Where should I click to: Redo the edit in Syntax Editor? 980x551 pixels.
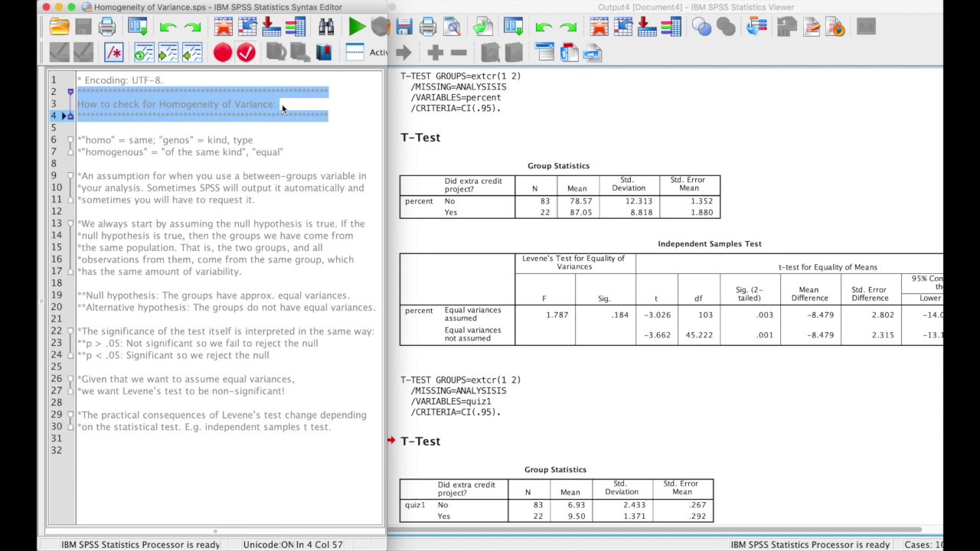[x=192, y=28]
